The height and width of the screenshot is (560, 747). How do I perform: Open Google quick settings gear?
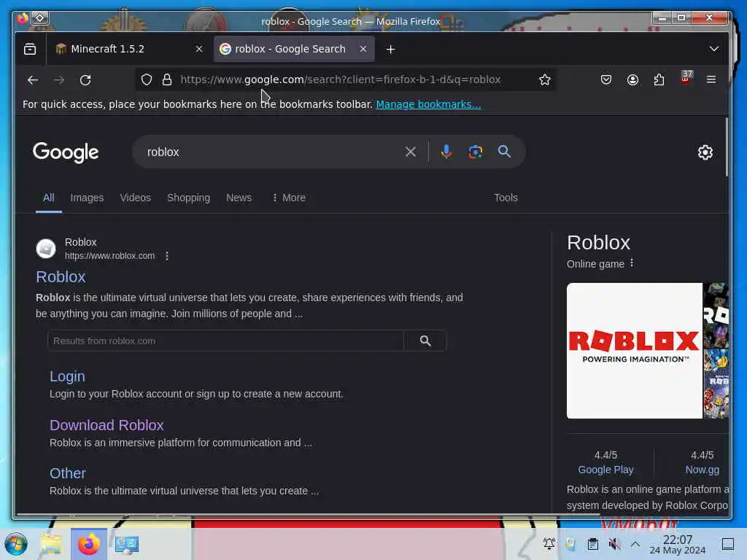point(705,152)
